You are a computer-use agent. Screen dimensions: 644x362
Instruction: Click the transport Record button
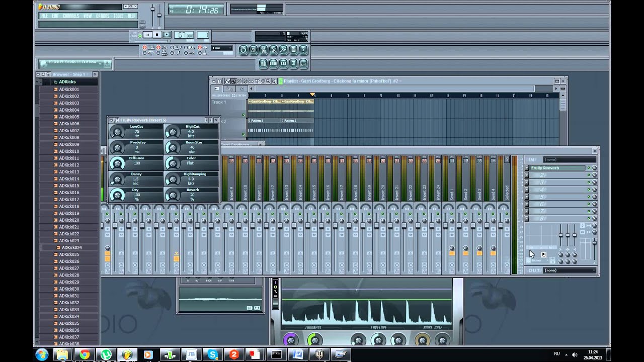tap(167, 35)
